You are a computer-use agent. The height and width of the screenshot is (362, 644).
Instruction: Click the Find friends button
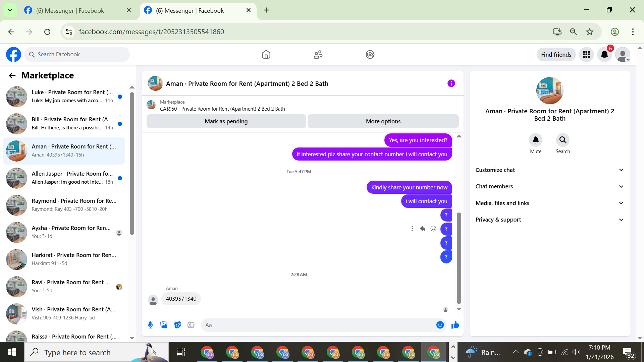pyautogui.click(x=556, y=55)
